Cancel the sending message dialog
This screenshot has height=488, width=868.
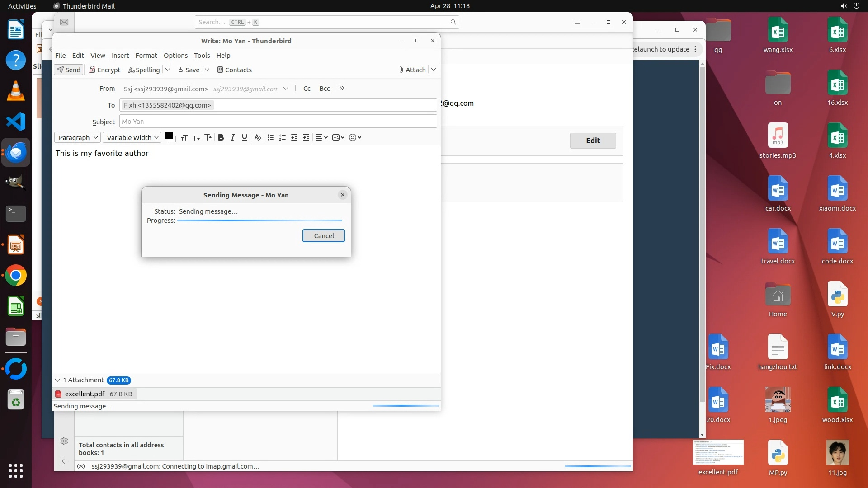click(x=323, y=235)
